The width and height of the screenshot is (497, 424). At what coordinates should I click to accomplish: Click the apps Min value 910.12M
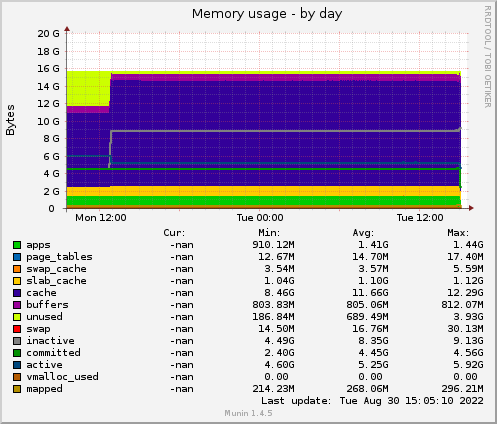(x=273, y=245)
